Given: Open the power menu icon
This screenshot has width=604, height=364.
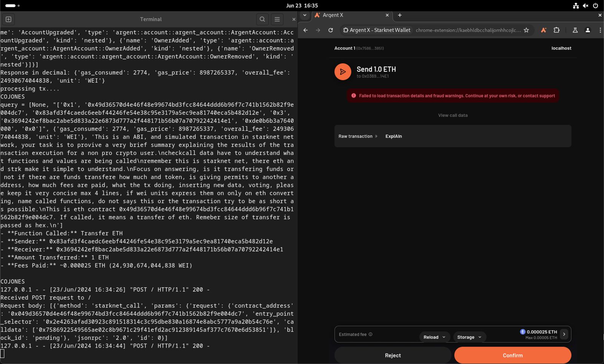Looking at the screenshot, I should pos(595,6).
